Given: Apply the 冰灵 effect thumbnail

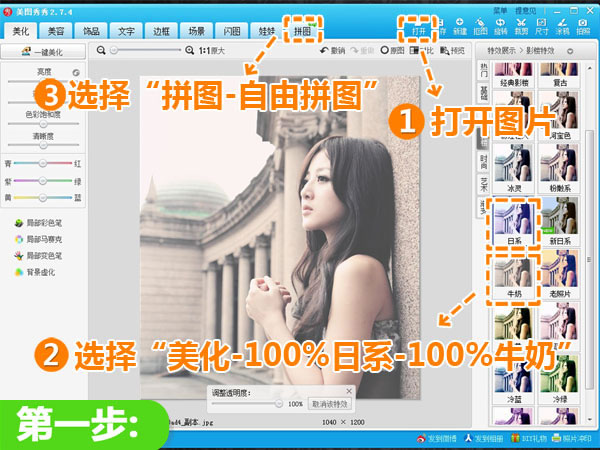Looking at the screenshot, I should coord(514,170).
